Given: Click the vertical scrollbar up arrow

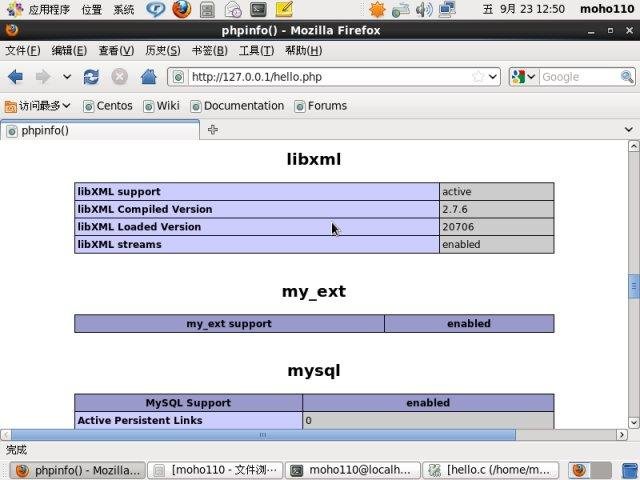Looking at the screenshot, I should point(633,146).
